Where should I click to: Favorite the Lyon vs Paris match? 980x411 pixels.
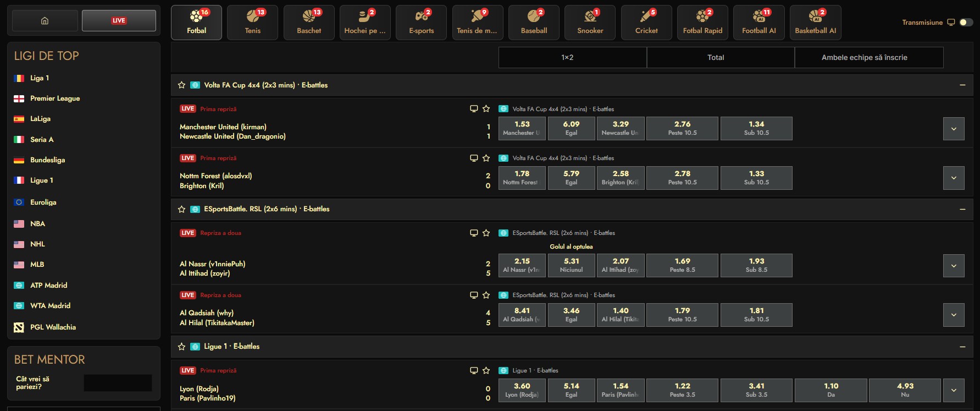486,370
